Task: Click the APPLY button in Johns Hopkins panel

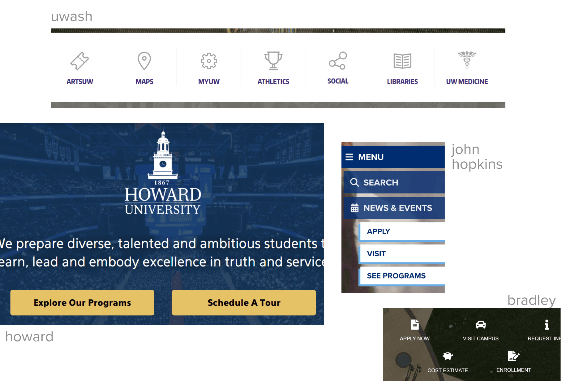Action: point(402,232)
